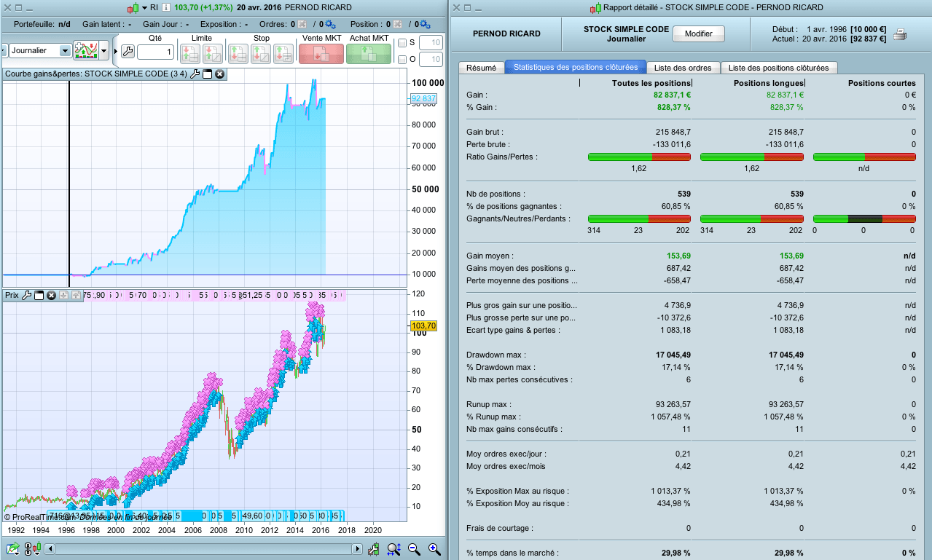Zoom in on chart with plus magnifier
Screen dimensions: 932x560
(x=434, y=549)
